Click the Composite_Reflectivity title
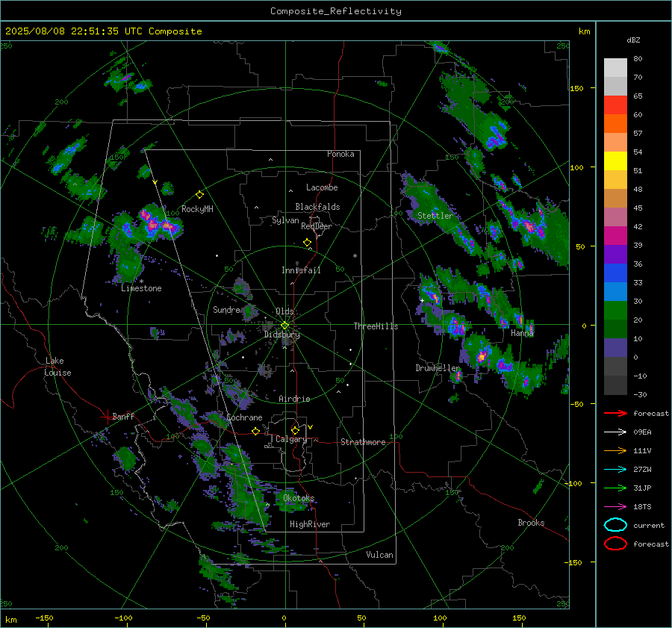The height and width of the screenshot is (628, 672). [x=336, y=11]
